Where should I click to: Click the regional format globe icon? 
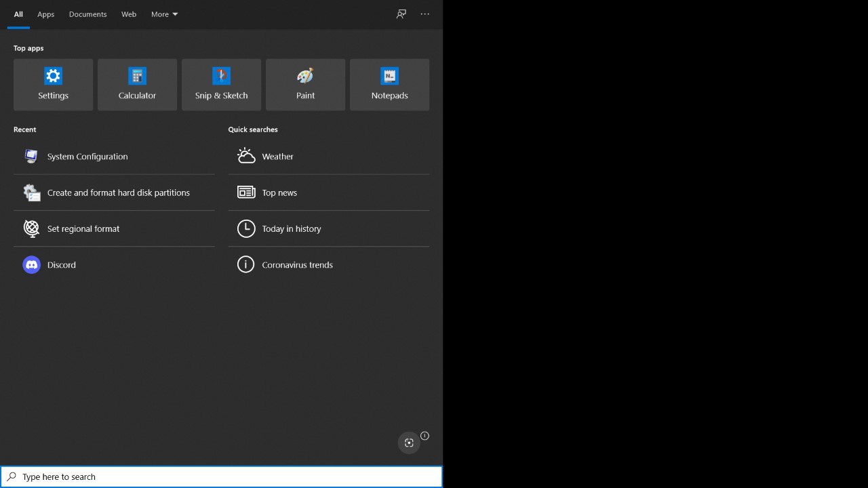tap(31, 228)
